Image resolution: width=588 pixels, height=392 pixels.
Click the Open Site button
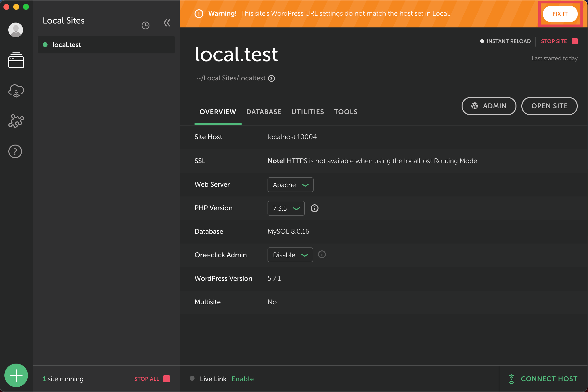(x=549, y=106)
